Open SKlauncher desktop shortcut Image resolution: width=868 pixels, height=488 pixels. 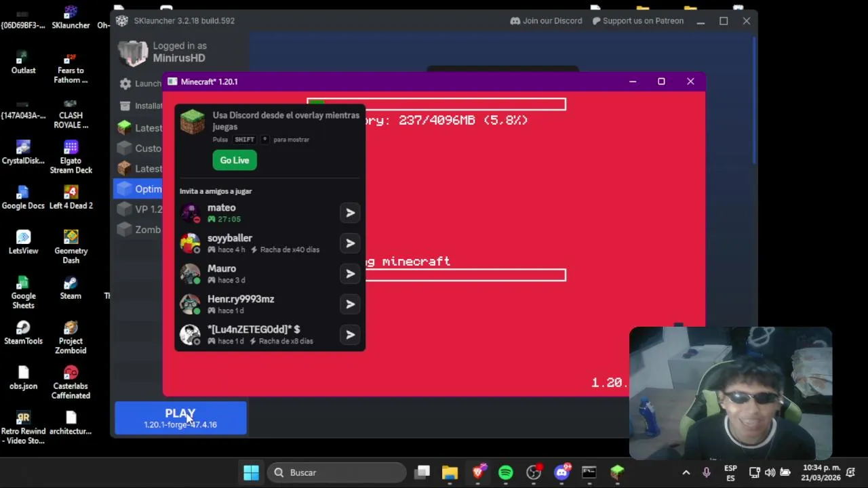[x=71, y=18]
